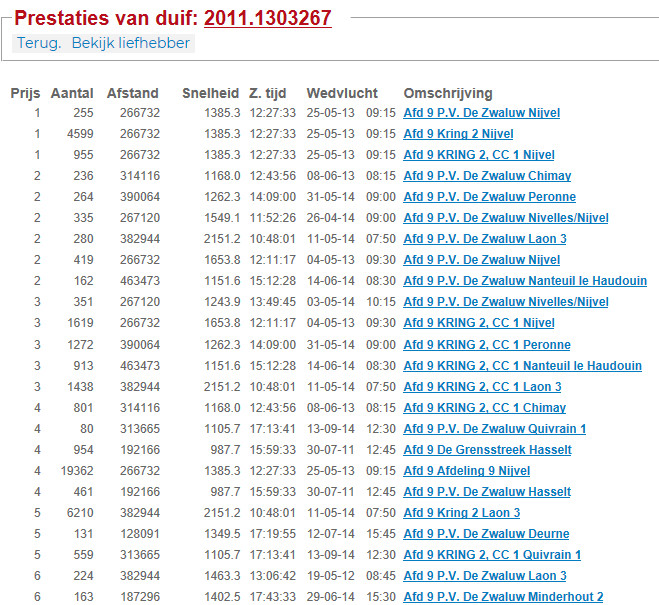Open De Zwaluw Laon 3 race dated 19-05-12

(x=485, y=576)
